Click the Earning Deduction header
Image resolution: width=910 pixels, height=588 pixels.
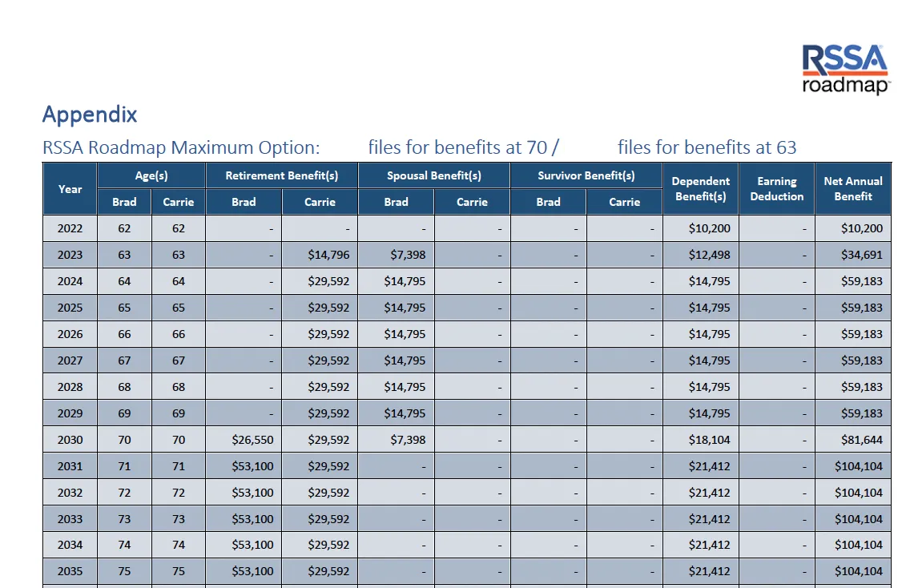(x=776, y=188)
